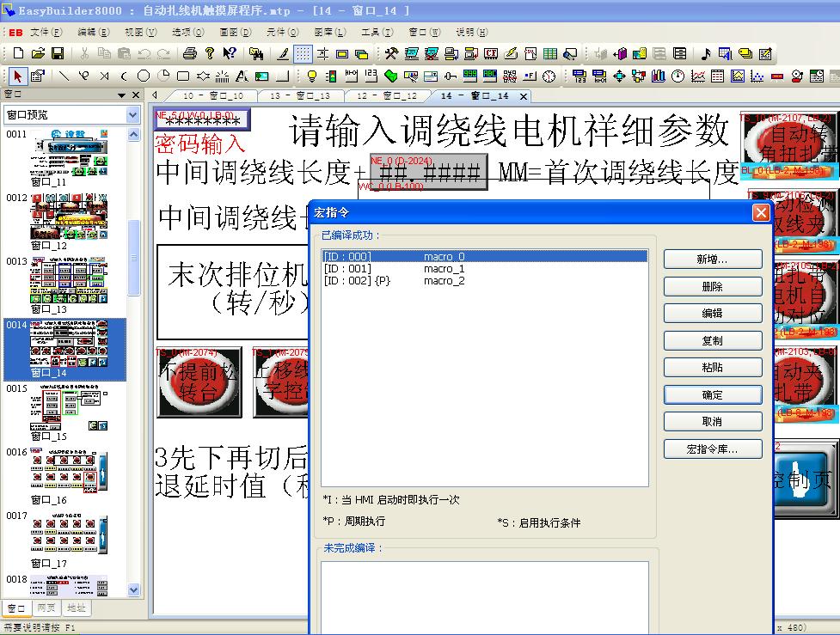
Task: Click the 宏指令库... button
Action: [712, 449]
